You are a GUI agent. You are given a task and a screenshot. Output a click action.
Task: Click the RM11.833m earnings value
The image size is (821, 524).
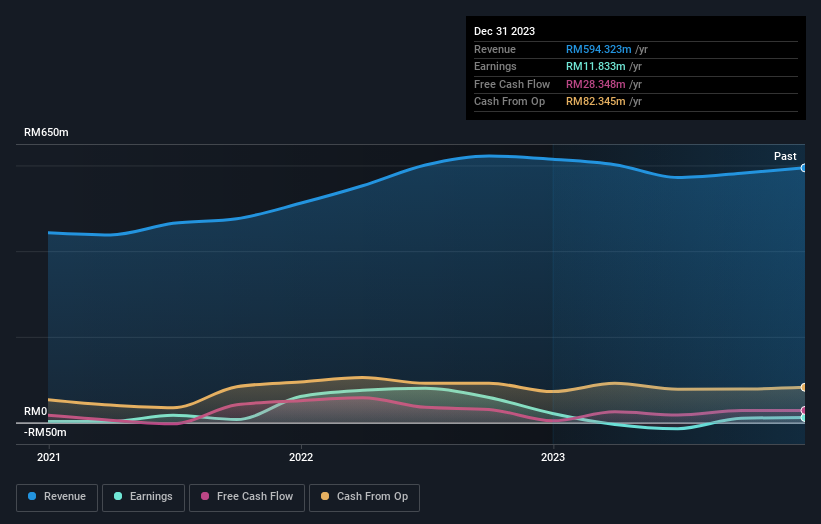595,66
